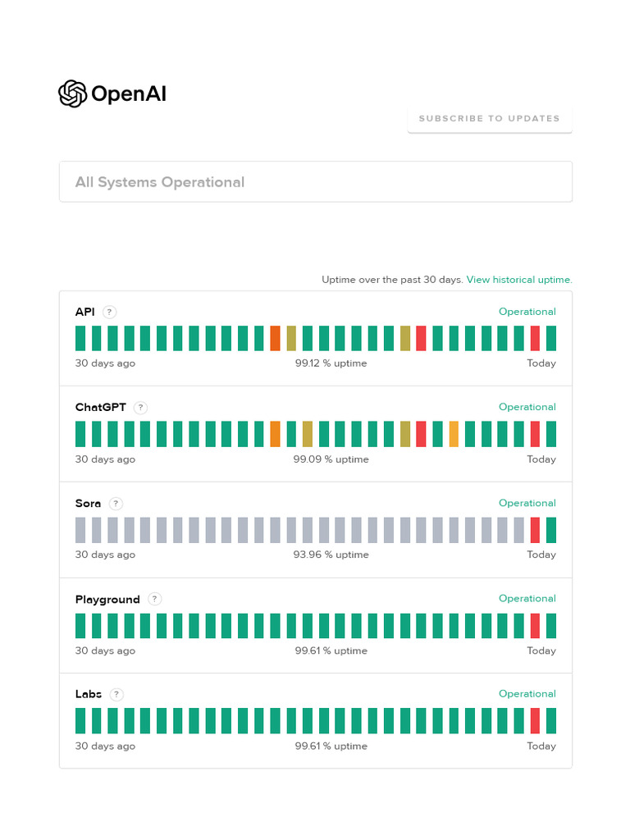Click the API Operational status text
Viewport: 630px width, 840px height.
pyautogui.click(x=527, y=312)
